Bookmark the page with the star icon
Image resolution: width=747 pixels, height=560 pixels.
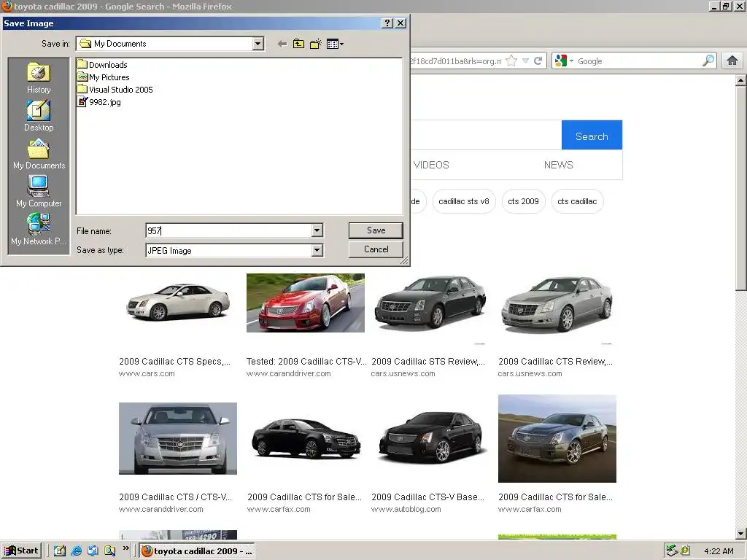point(511,61)
